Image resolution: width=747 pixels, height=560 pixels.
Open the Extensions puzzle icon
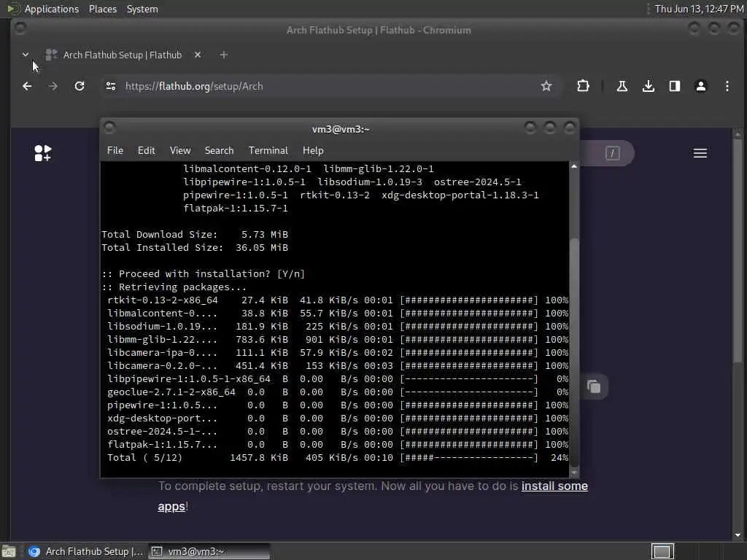583,86
